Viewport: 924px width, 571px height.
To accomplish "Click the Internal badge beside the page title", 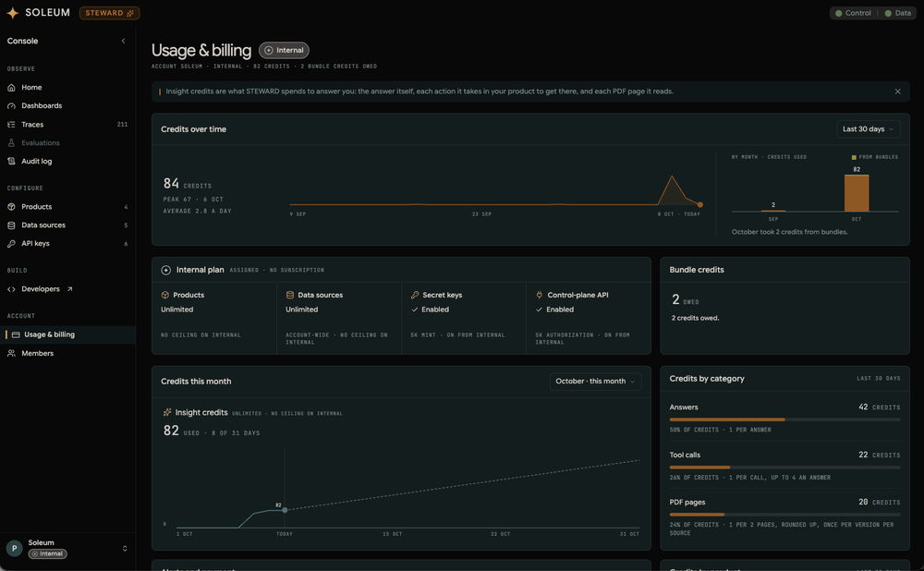I will coord(284,50).
